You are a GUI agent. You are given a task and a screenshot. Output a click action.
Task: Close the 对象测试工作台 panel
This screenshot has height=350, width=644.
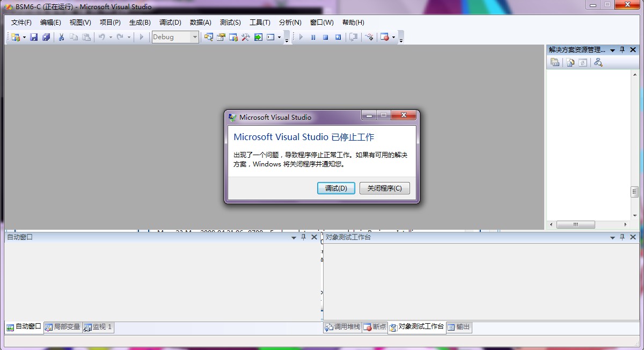[x=633, y=237]
